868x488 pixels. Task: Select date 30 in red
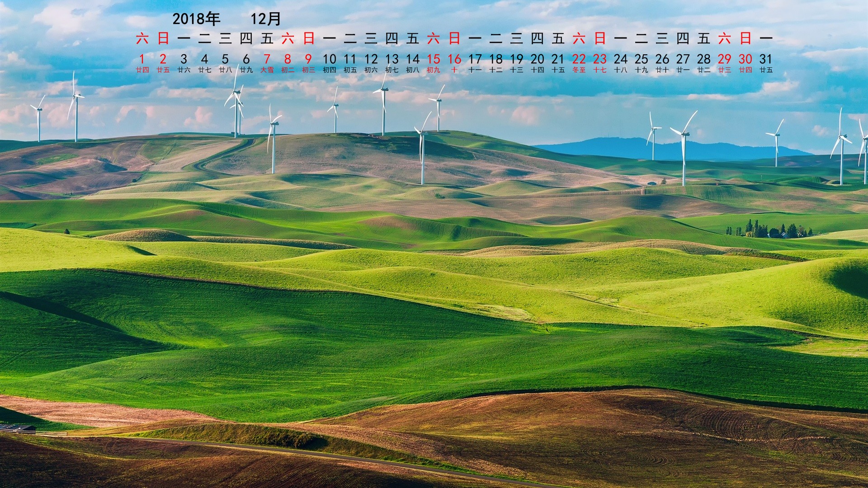745,59
